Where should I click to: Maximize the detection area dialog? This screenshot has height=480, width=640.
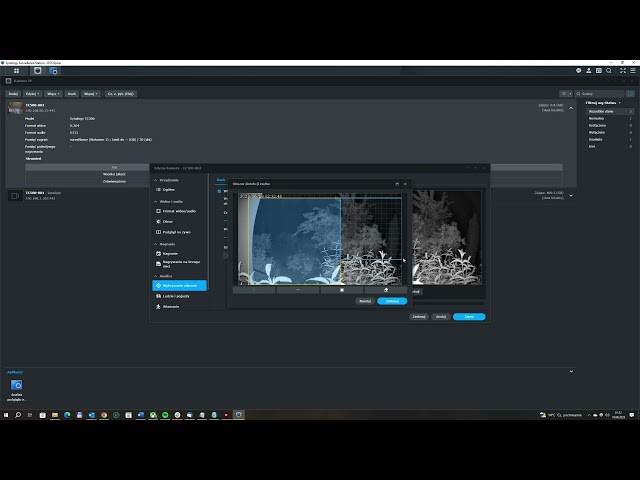coord(397,184)
